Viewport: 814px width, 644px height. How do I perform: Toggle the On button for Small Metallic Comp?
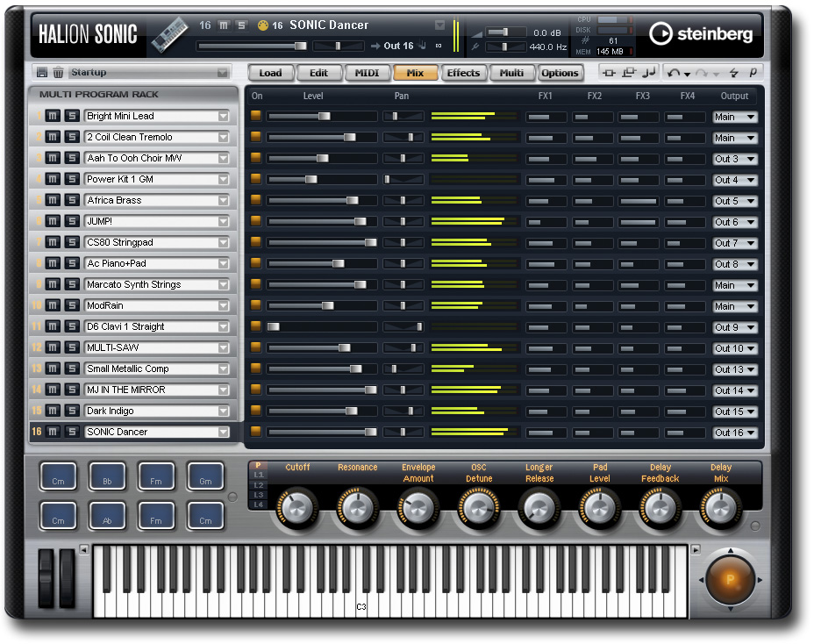256,369
